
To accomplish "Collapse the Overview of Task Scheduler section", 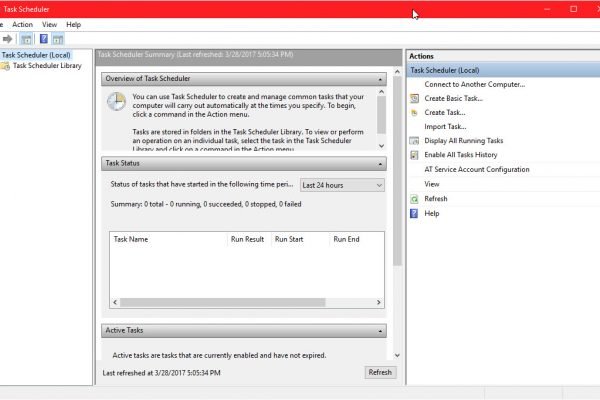I will [380, 79].
